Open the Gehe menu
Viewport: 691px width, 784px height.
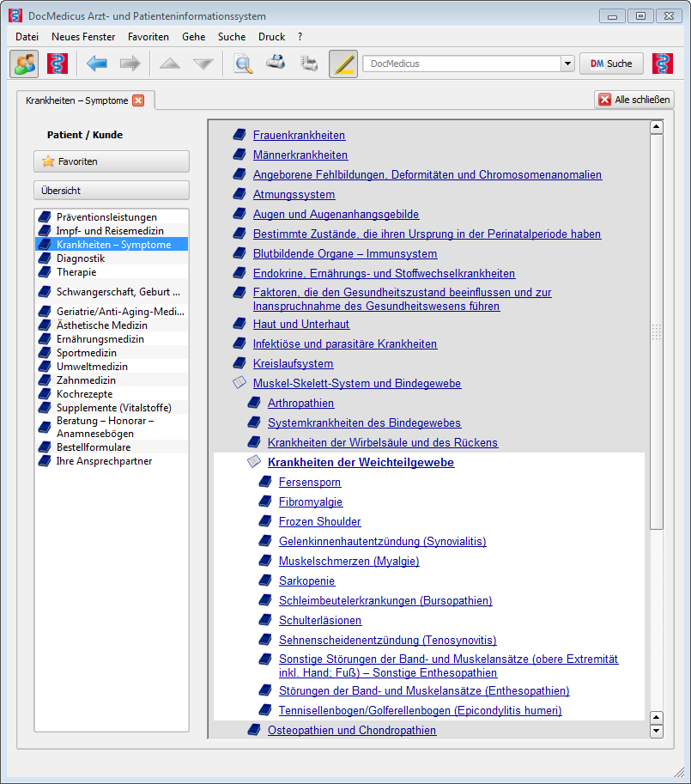[x=194, y=37]
